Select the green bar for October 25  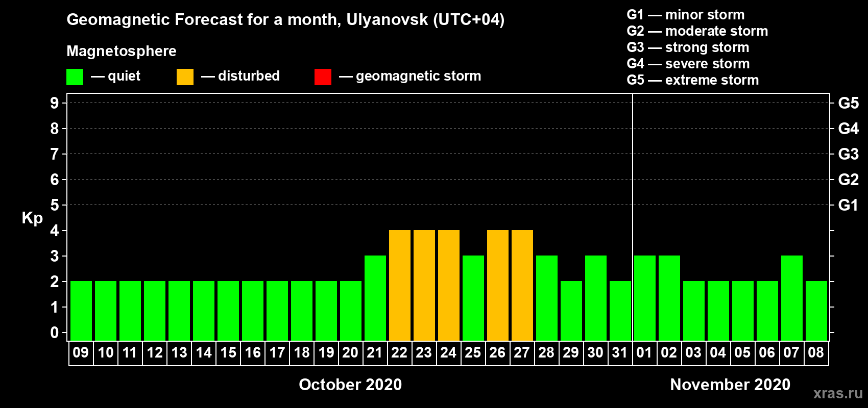click(x=473, y=298)
